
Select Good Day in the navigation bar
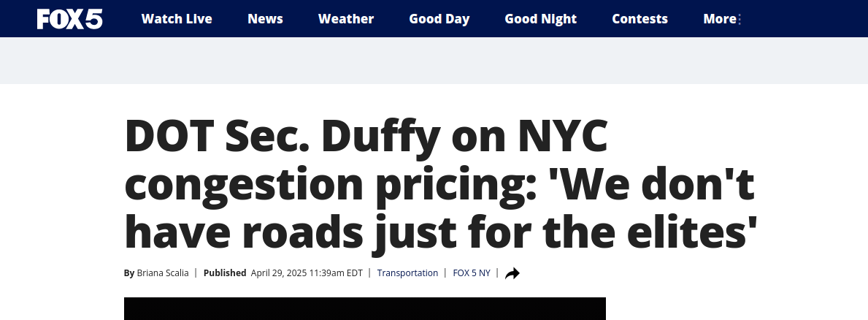click(x=439, y=19)
